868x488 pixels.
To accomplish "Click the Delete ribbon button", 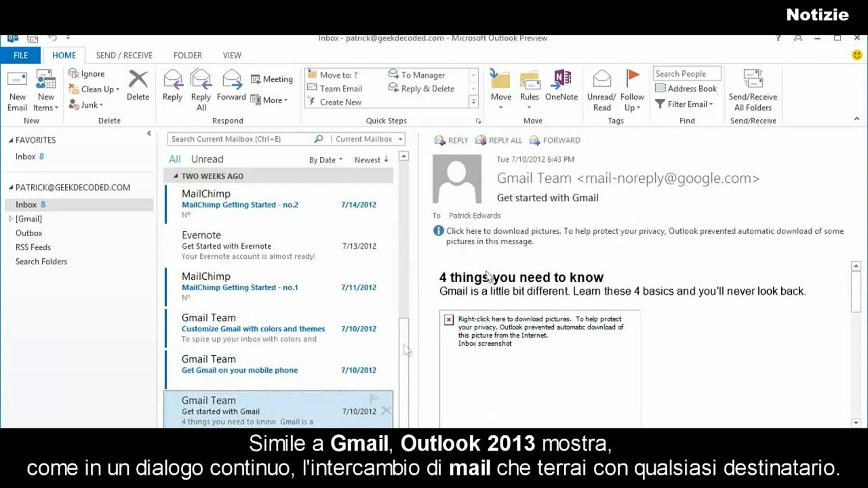I will coord(138,86).
